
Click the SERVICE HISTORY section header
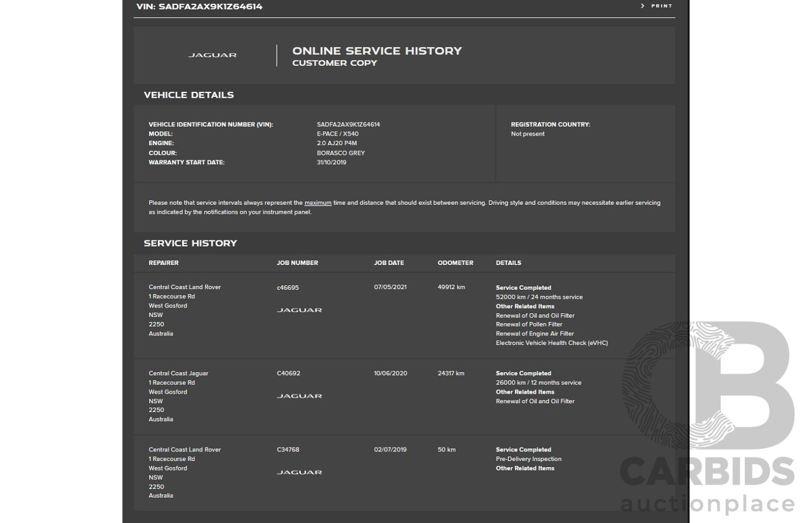point(190,243)
